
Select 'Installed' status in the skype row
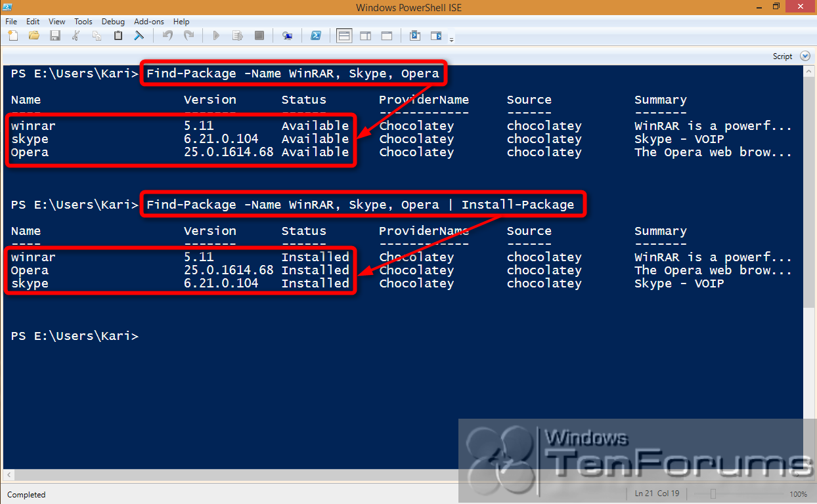pos(315,283)
